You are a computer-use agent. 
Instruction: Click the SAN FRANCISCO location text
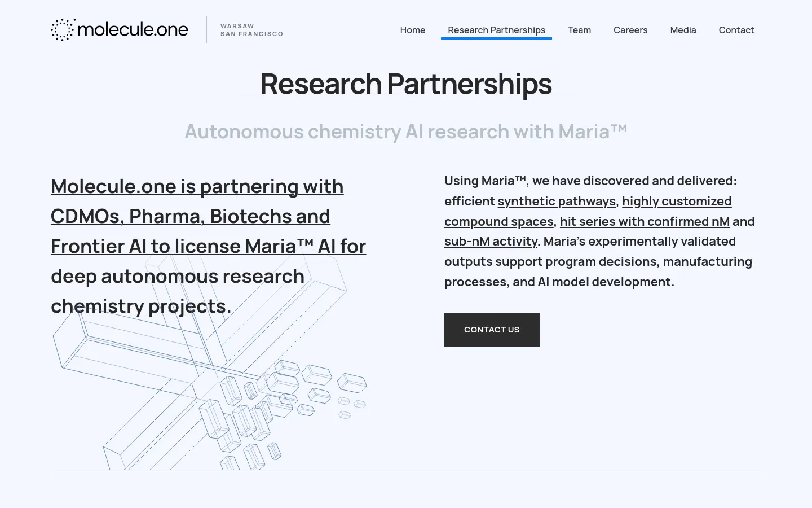tap(251, 34)
